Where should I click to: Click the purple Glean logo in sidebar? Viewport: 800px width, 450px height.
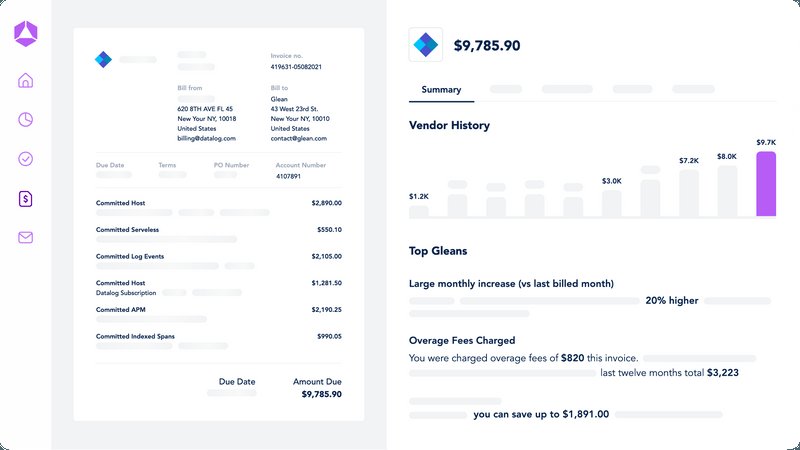25,33
